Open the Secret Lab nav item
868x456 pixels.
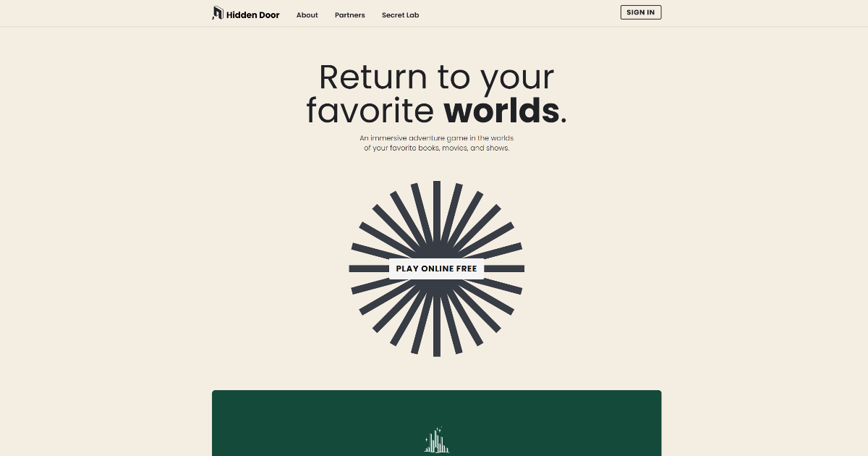point(401,15)
